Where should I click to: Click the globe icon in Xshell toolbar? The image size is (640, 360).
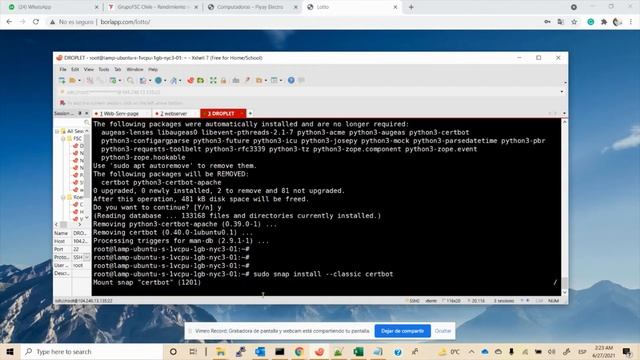point(158,80)
